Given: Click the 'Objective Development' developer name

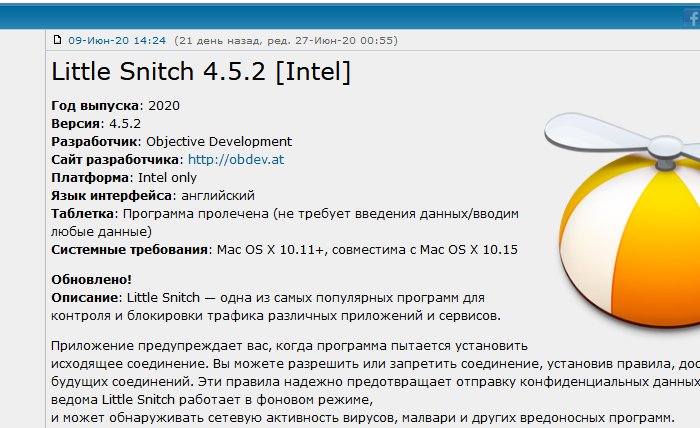Looking at the screenshot, I should click(219, 141).
